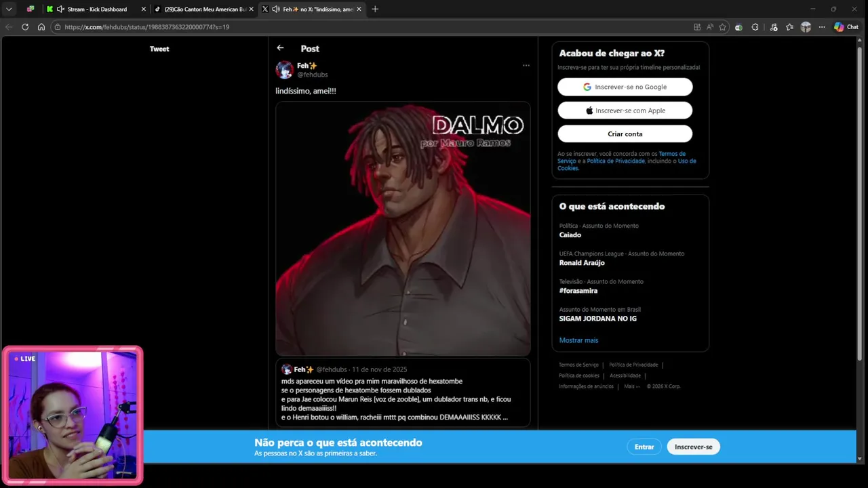Expand the tab actions dropdown
Image resolution: width=868 pixels, height=488 pixels.
click(x=9, y=9)
